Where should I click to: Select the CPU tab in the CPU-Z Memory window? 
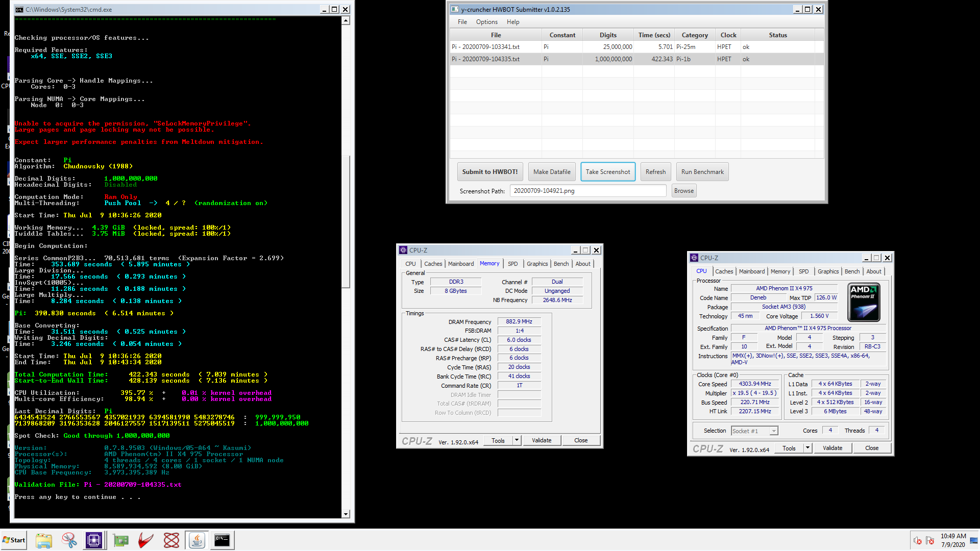(x=410, y=264)
